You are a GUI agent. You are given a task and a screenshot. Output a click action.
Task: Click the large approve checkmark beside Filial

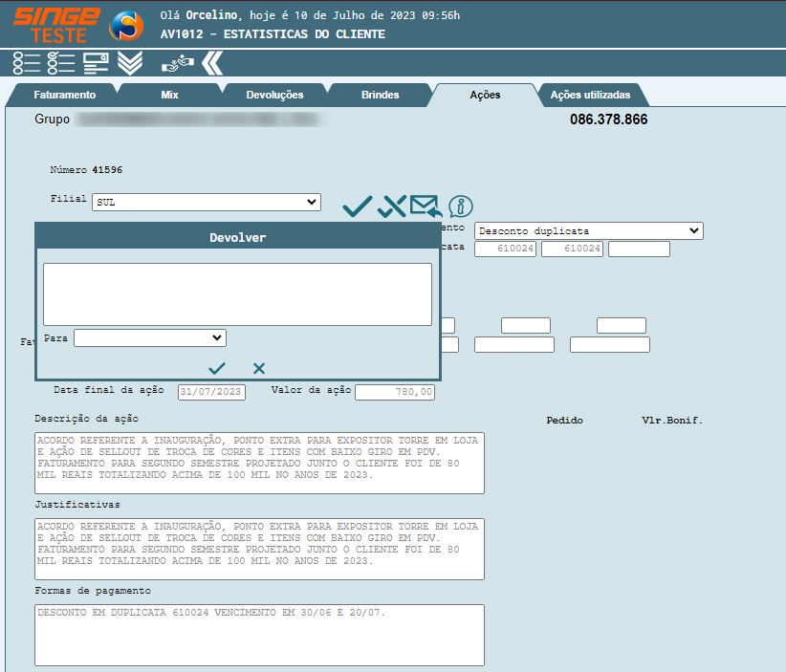pos(357,206)
